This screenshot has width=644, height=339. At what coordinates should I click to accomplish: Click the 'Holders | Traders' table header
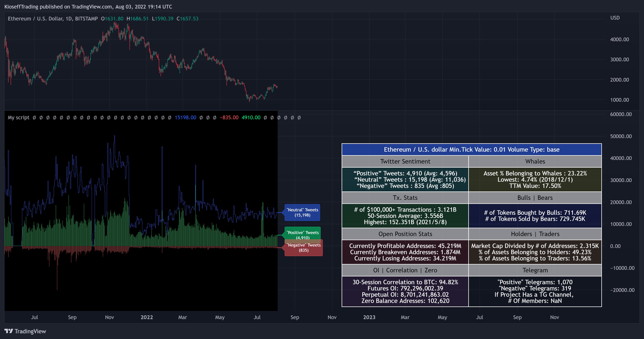pyautogui.click(x=535, y=234)
